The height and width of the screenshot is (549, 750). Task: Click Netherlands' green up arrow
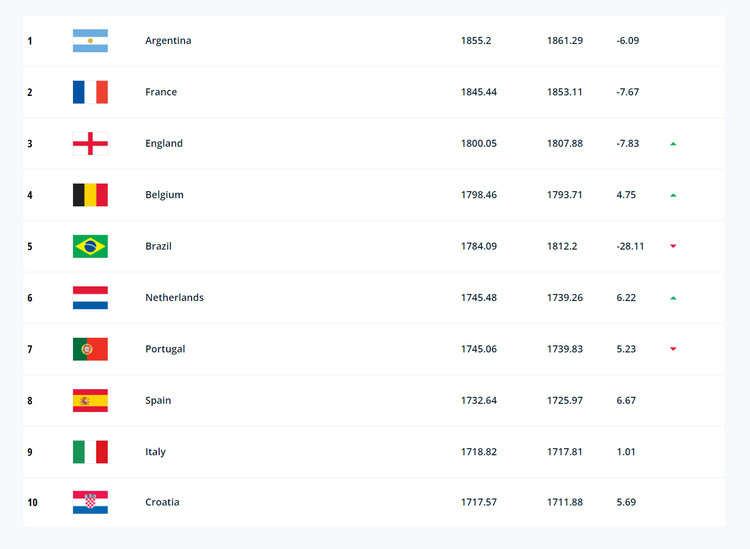pos(673,298)
